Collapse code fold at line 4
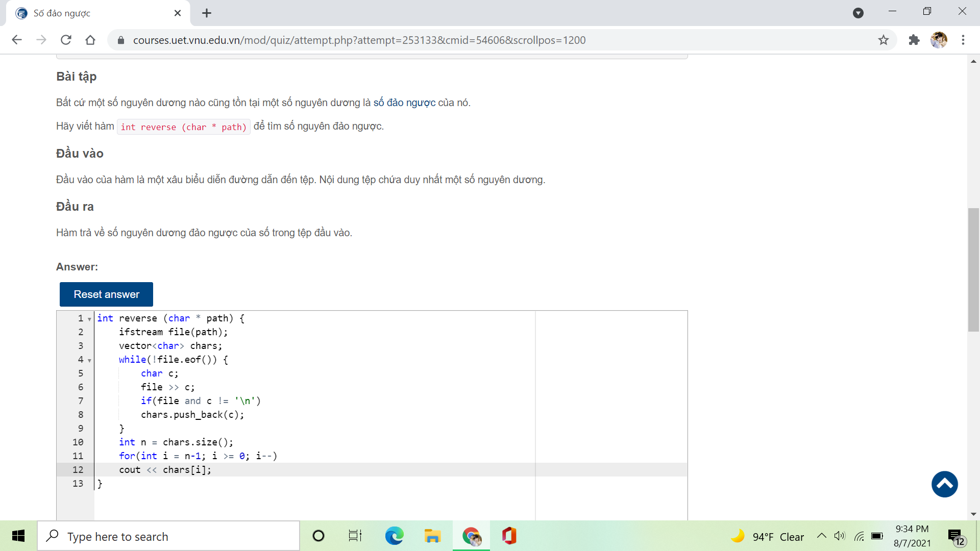Image resolution: width=980 pixels, height=551 pixels. 89,360
